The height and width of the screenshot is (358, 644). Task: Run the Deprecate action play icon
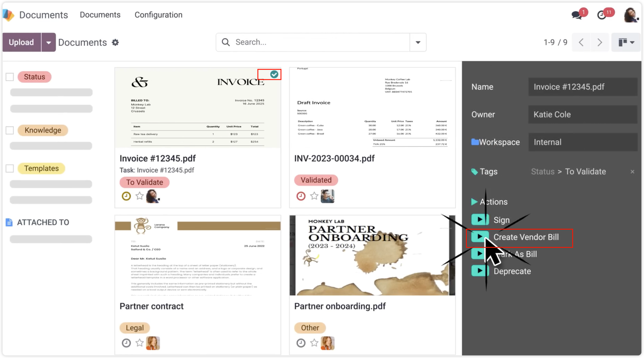click(480, 271)
